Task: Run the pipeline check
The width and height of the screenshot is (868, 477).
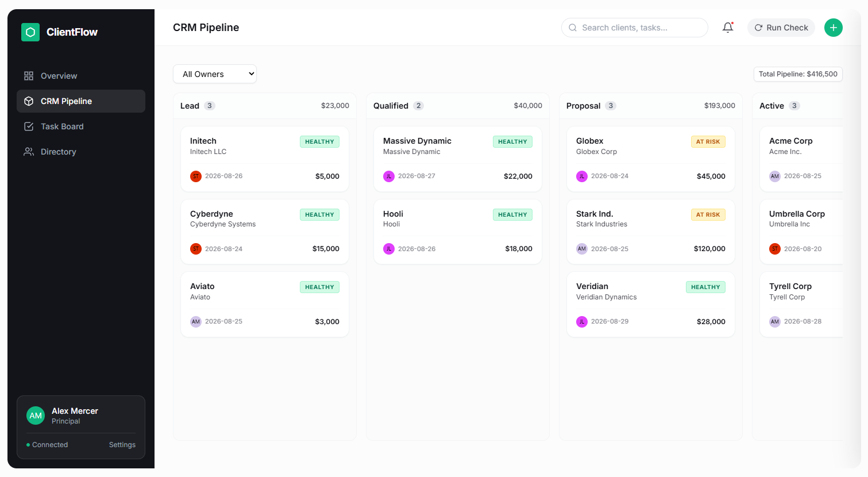Action: pyautogui.click(x=781, y=28)
